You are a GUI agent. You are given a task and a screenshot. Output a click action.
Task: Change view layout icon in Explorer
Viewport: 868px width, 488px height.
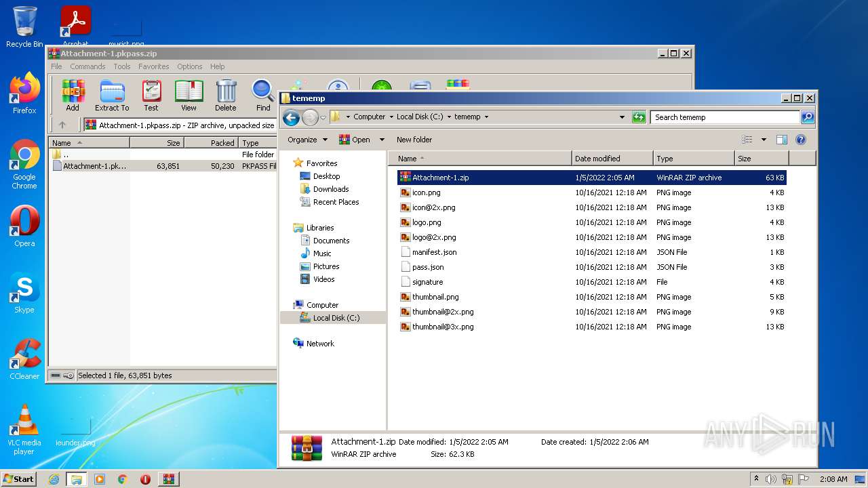[747, 140]
